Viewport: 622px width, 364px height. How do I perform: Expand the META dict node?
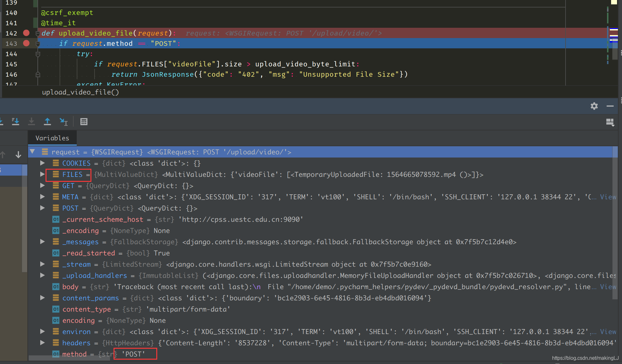(42, 197)
